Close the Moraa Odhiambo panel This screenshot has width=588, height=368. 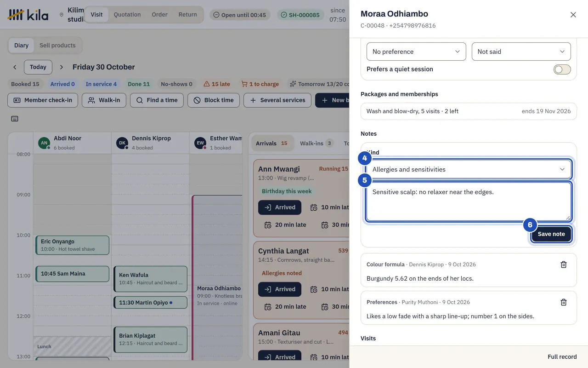tap(573, 15)
